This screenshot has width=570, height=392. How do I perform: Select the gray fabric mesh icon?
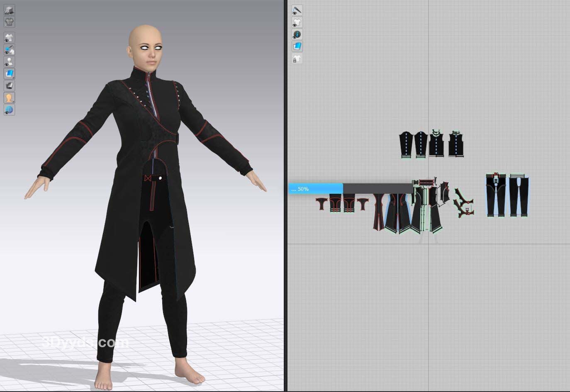[9, 86]
